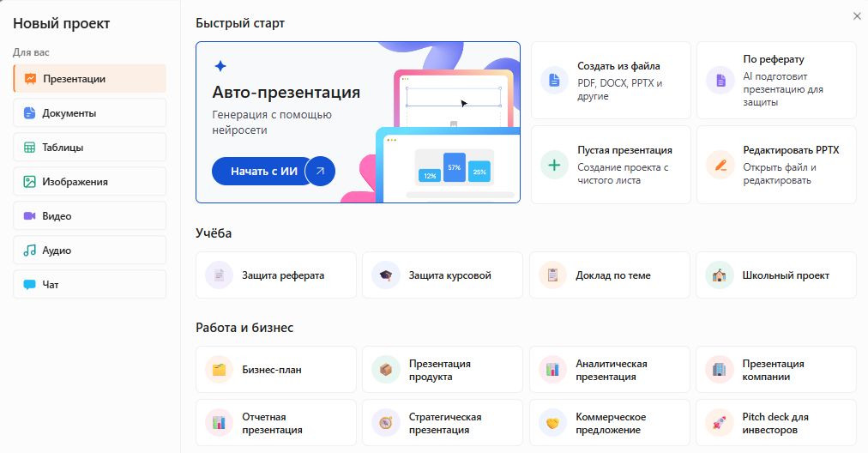The height and width of the screenshot is (453, 868).
Task: Choose the Презентация продукта template
Action: (x=443, y=370)
